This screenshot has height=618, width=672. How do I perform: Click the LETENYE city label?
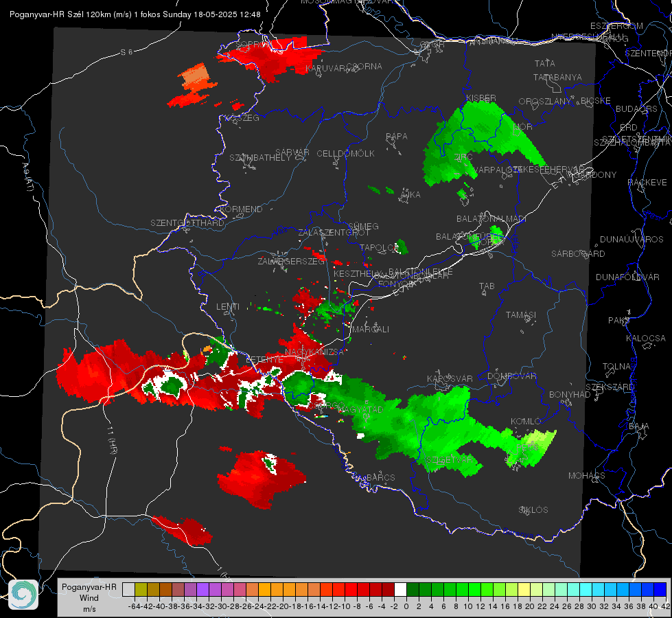(x=264, y=360)
